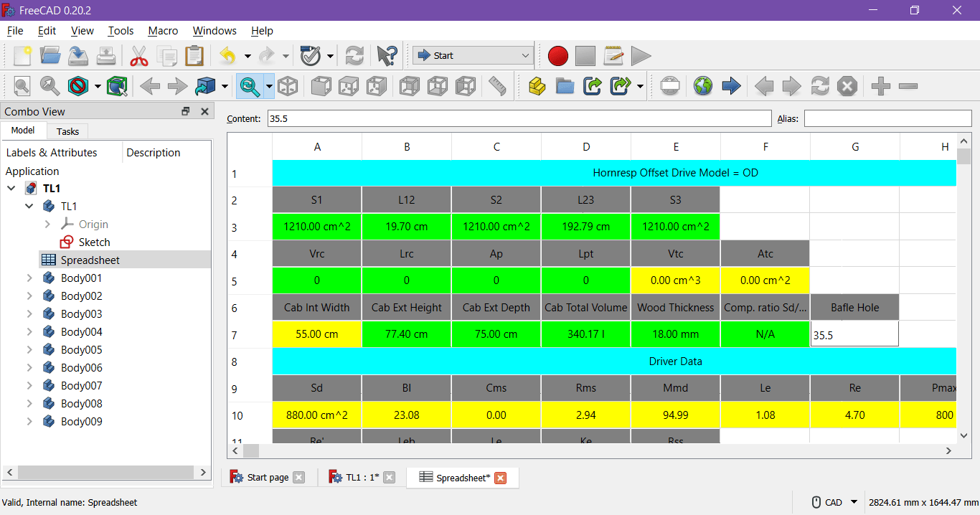980x515 pixels.
Task: Click the Cut scissors icon
Action: 138,55
